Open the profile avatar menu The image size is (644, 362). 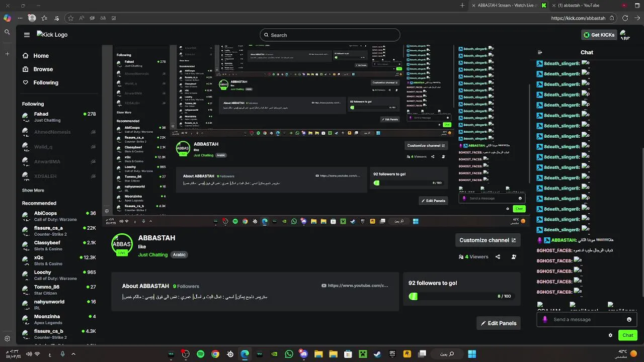(x=625, y=35)
